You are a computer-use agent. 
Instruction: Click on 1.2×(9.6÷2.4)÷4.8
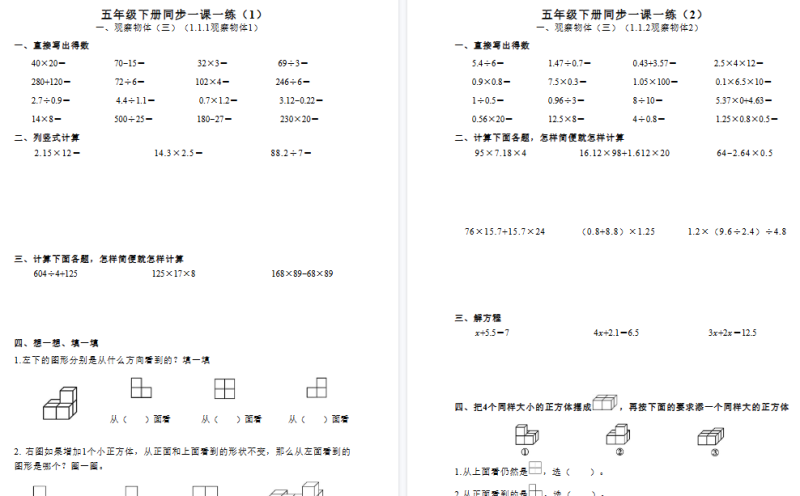tap(737, 232)
